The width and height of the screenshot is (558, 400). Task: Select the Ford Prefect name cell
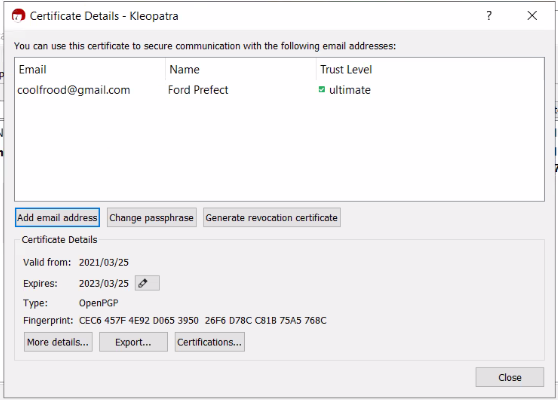point(198,90)
